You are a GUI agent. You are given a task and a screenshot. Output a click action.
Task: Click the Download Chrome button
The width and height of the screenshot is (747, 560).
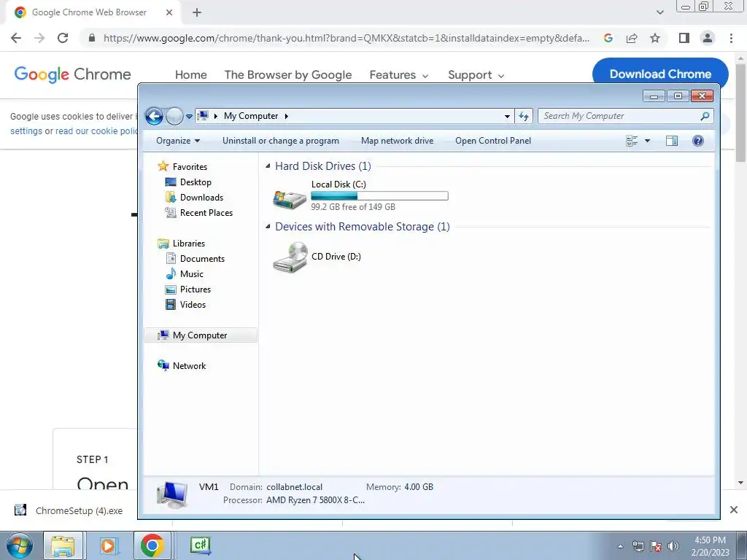[x=660, y=74]
